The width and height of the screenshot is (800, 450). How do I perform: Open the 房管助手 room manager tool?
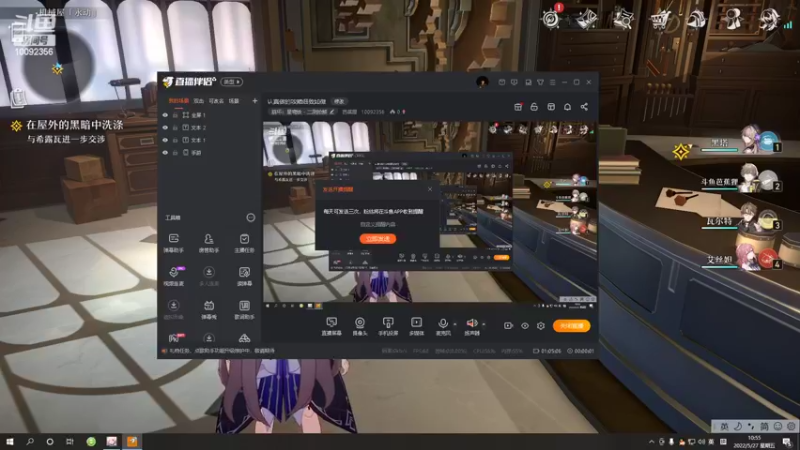pos(209,243)
